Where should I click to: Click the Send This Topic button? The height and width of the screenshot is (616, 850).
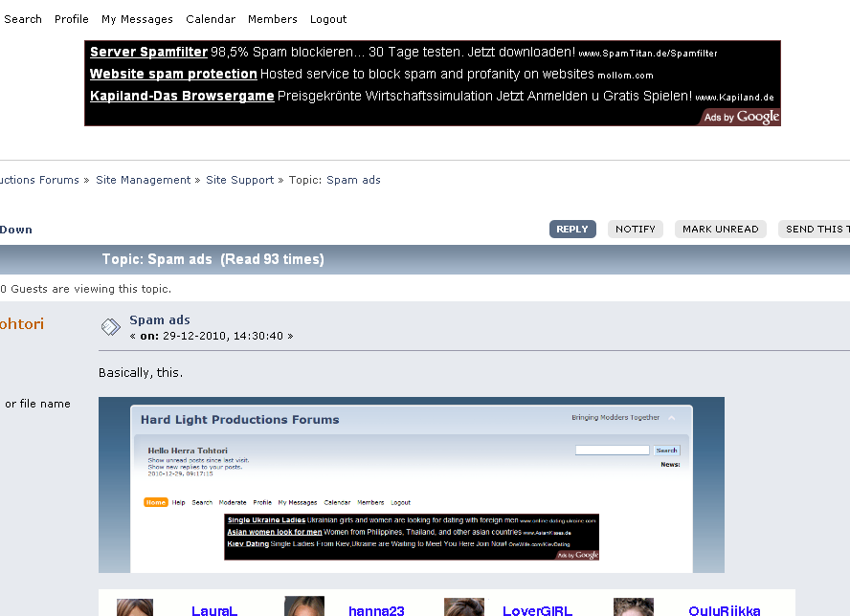coord(815,230)
